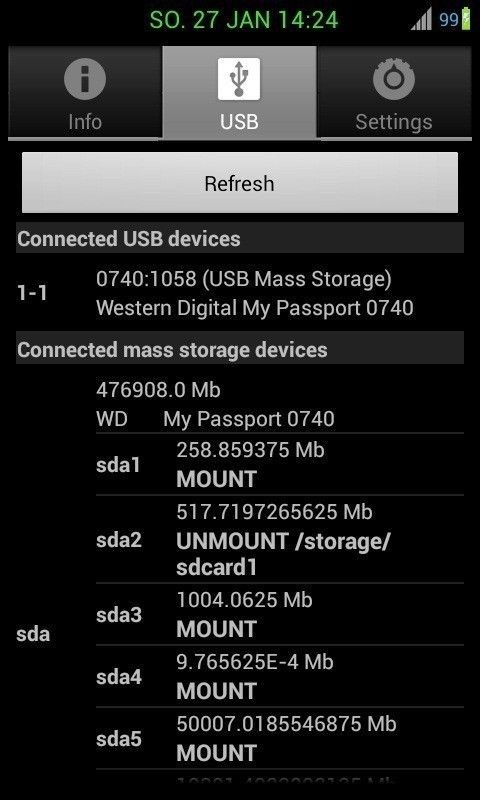The height and width of the screenshot is (800, 480).
Task: Unmount sda2 from /storage/sdcard1
Action: [283, 554]
